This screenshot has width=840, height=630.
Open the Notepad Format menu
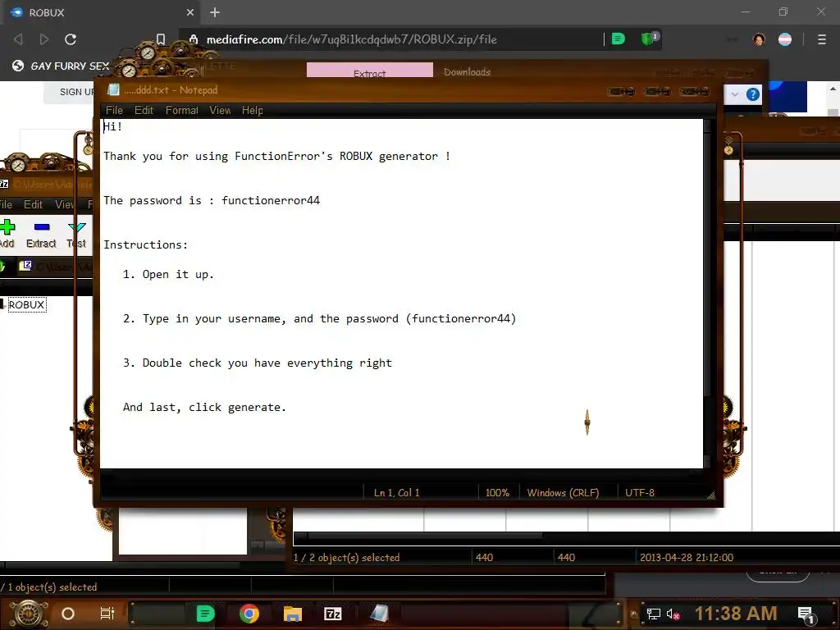click(181, 111)
